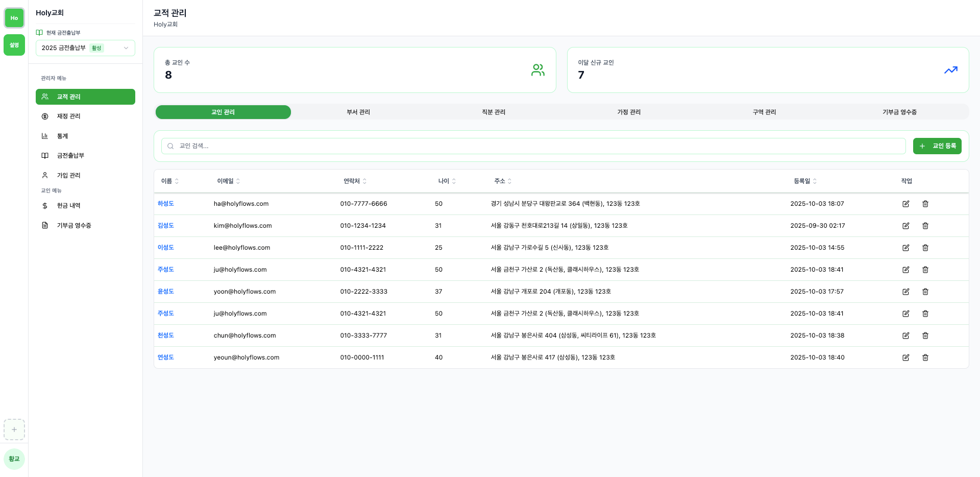Open the Ho church workspace icon
The height and width of the screenshot is (477, 980).
14,18
